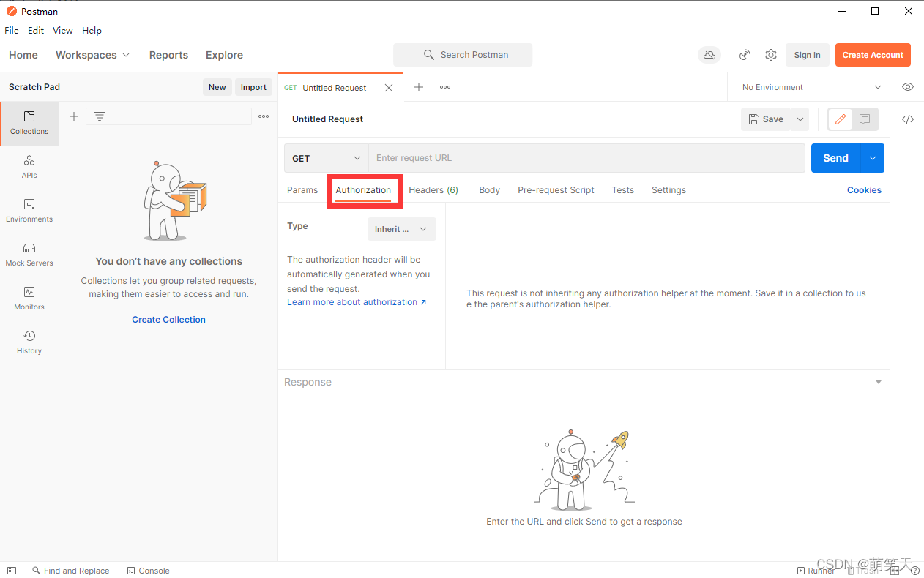Open the Collections sidebar panel
The image size is (924, 578).
click(29, 123)
